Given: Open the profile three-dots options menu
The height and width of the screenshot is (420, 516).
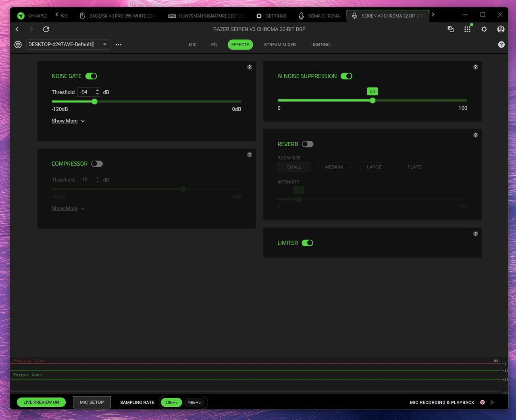Looking at the screenshot, I should [x=119, y=44].
